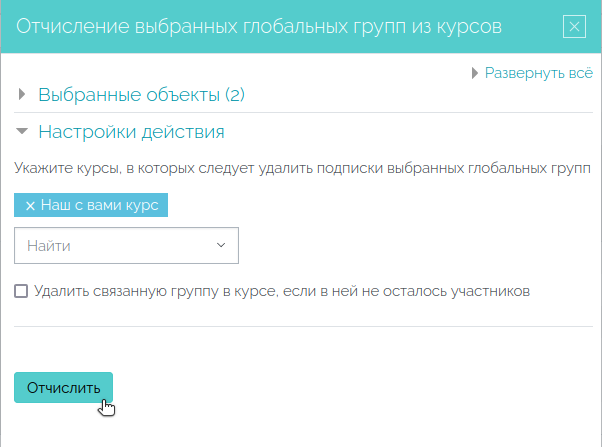Click the "Настройки действия" section heading
Screen dimensions: 602x447
[131, 131]
